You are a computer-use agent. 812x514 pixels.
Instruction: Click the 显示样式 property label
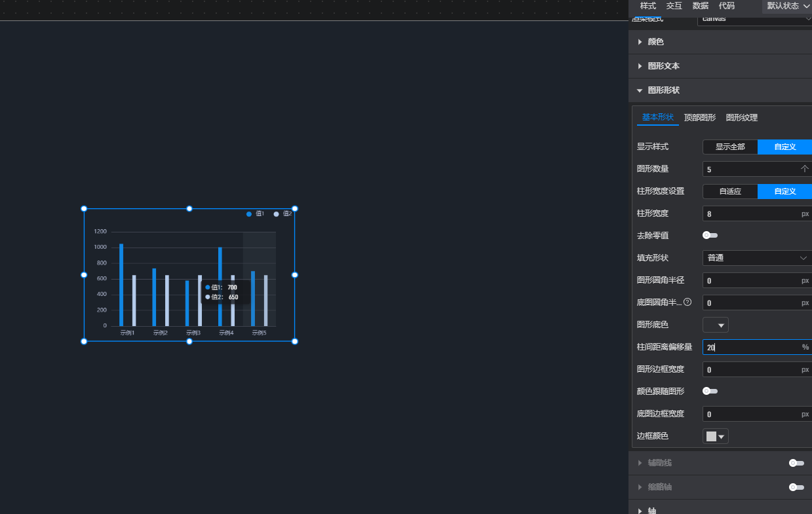(653, 147)
